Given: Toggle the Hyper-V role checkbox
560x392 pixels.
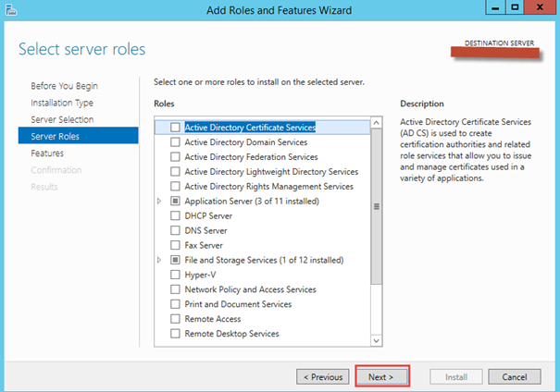Looking at the screenshot, I should click(x=176, y=275).
